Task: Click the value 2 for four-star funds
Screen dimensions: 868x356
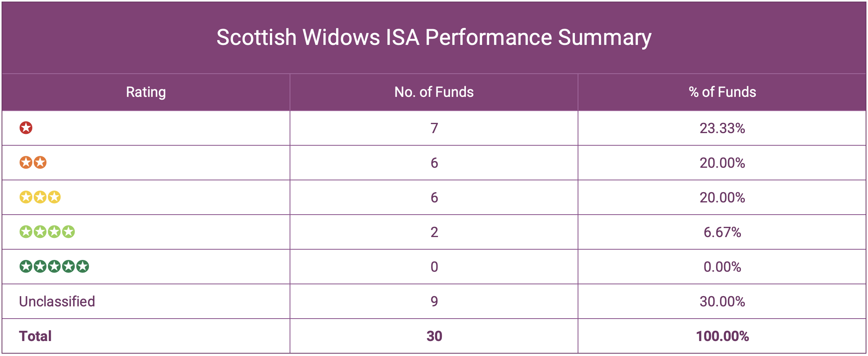Action: (x=434, y=232)
